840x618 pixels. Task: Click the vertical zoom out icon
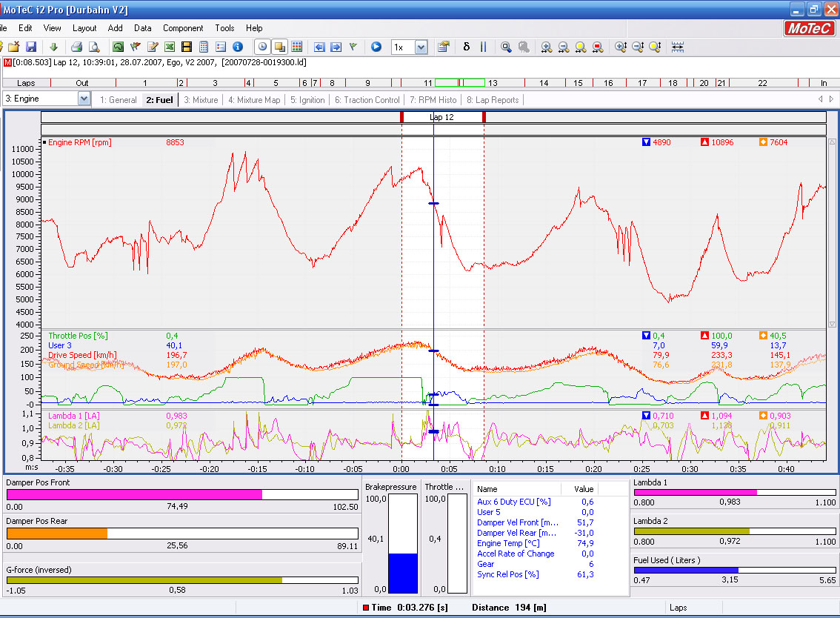pyautogui.click(x=638, y=47)
